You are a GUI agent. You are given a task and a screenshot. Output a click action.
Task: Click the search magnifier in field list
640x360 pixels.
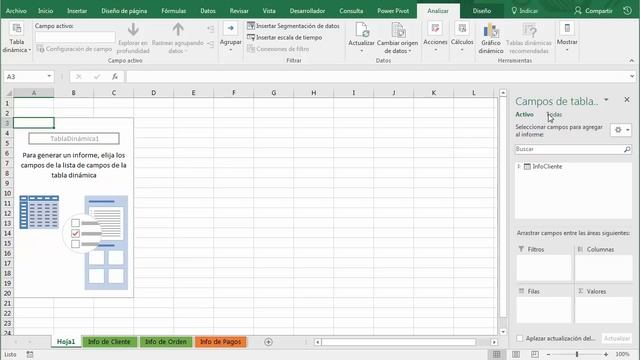pyautogui.click(x=627, y=149)
